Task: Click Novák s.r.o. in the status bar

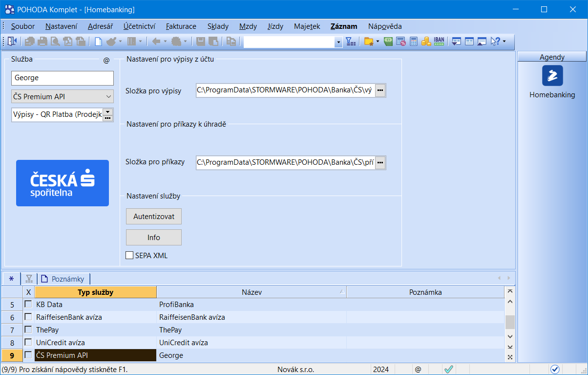Action: (296, 370)
